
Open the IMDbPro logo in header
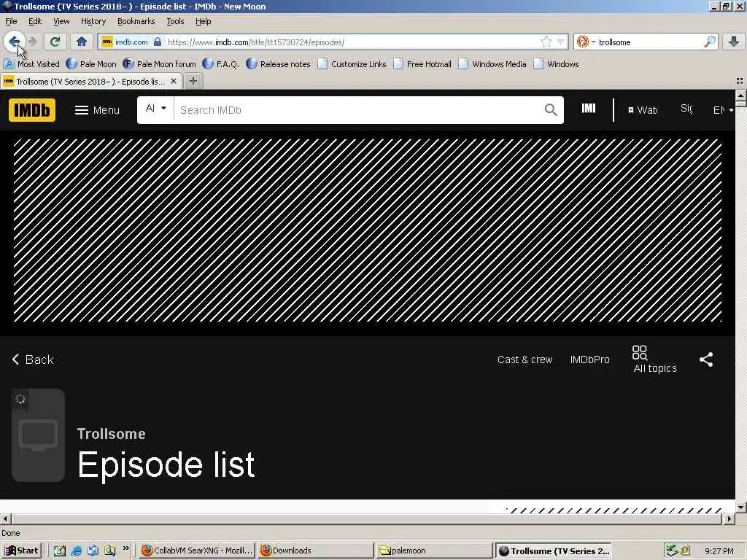click(589, 109)
